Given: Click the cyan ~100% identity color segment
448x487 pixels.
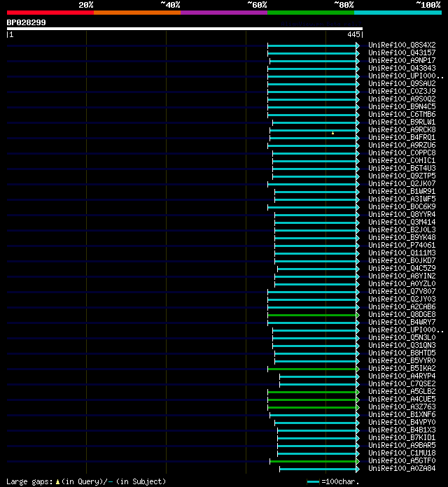Looking at the screenshot, I should point(398,13).
